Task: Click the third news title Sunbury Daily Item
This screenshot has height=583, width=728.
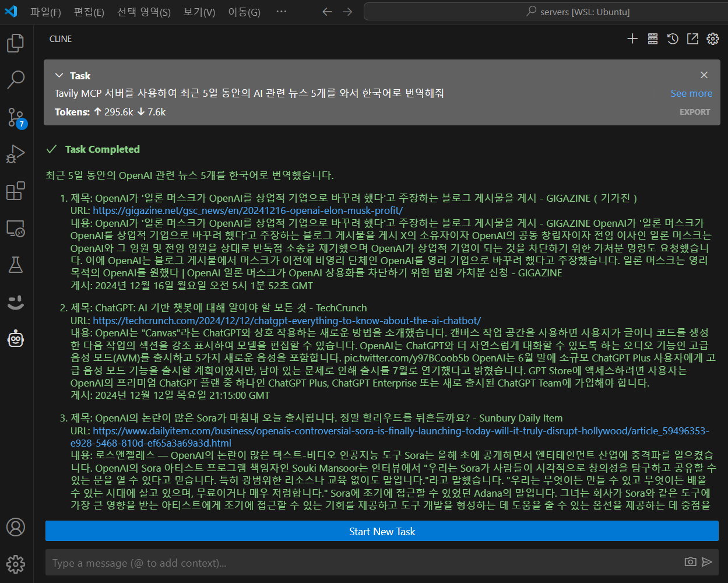Action: tap(316, 418)
